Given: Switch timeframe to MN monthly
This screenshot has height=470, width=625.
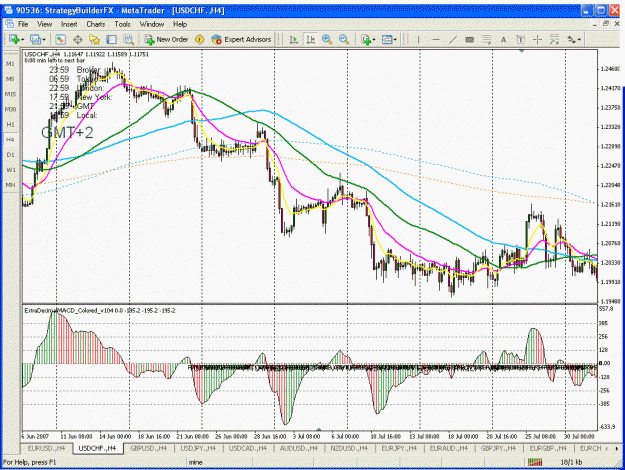Looking at the screenshot, I should click(x=10, y=185).
